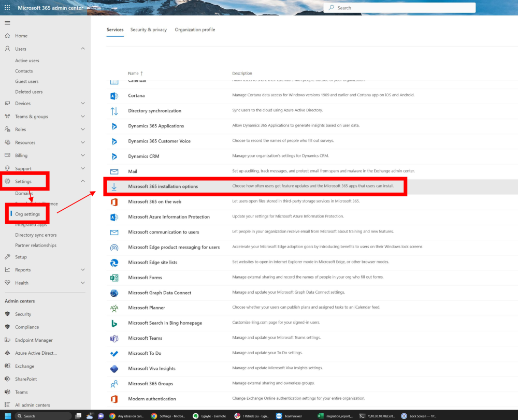Open the Microsoft Teams settings entry icon
The image size is (518, 420).
click(x=114, y=338)
